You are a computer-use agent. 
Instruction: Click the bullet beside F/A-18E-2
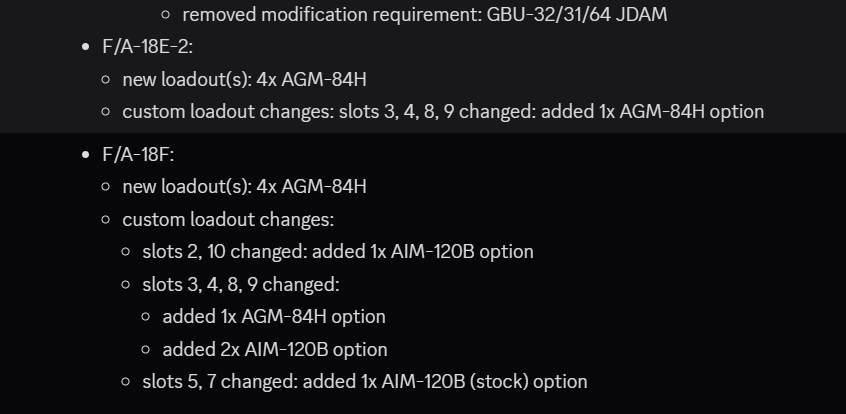coord(85,47)
